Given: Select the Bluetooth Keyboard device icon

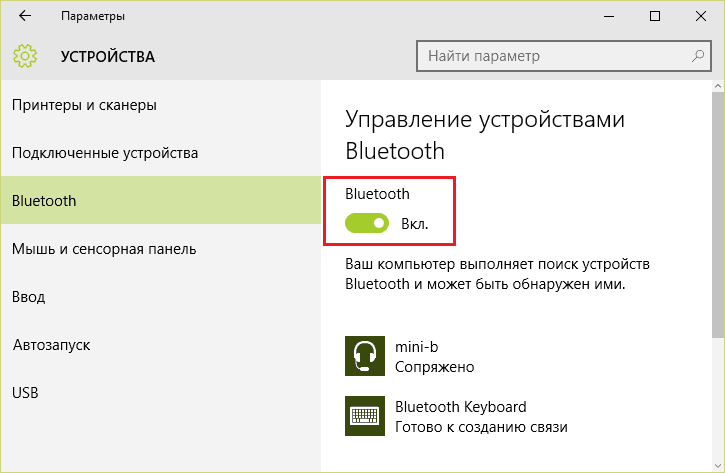Looking at the screenshot, I should (x=365, y=416).
